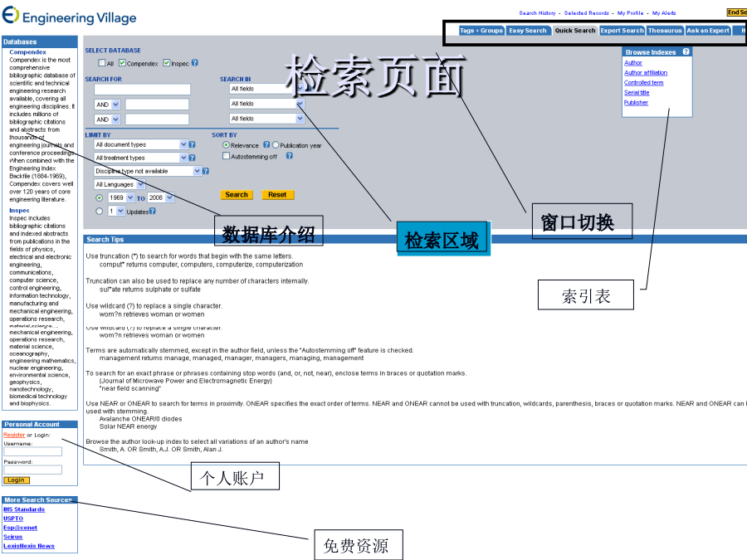Browse the Controlled term index link

[643, 83]
